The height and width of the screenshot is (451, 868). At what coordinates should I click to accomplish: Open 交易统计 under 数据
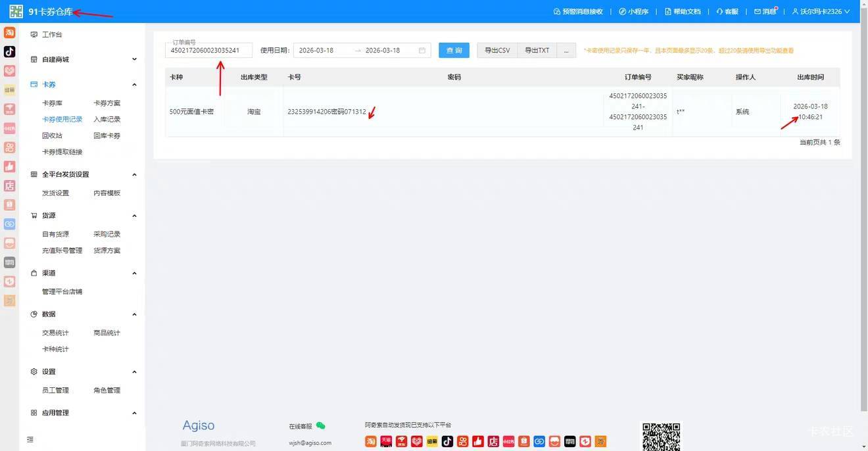click(55, 333)
